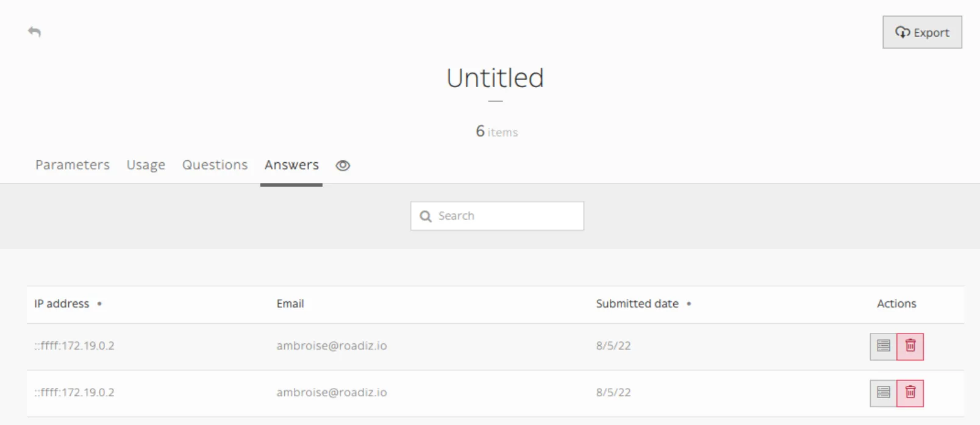Focus the Search input field
The height and width of the screenshot is (425, 980).
point(497,216)
